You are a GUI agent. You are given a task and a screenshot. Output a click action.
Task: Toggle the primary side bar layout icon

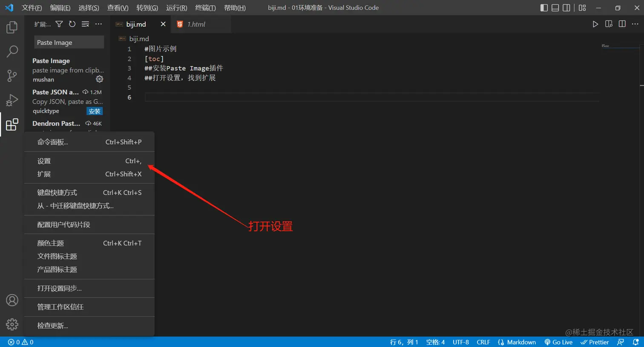[x=544, y=8]
